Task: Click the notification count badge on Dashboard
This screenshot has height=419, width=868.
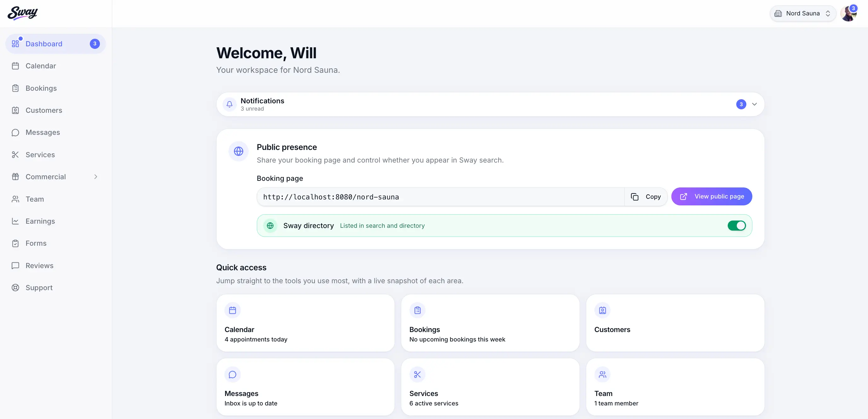Action: click(95, 44)
